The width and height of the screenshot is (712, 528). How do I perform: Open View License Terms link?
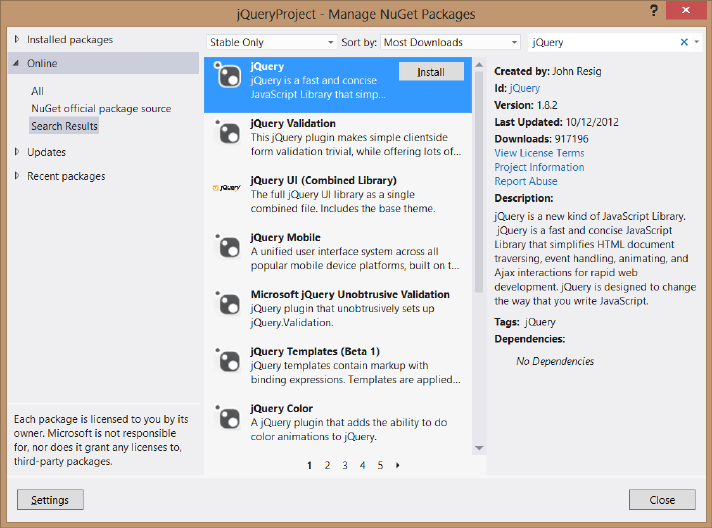539,153
